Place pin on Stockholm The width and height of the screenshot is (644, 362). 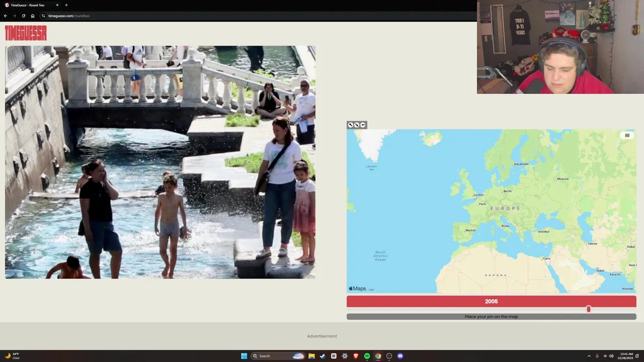(520, 164)
